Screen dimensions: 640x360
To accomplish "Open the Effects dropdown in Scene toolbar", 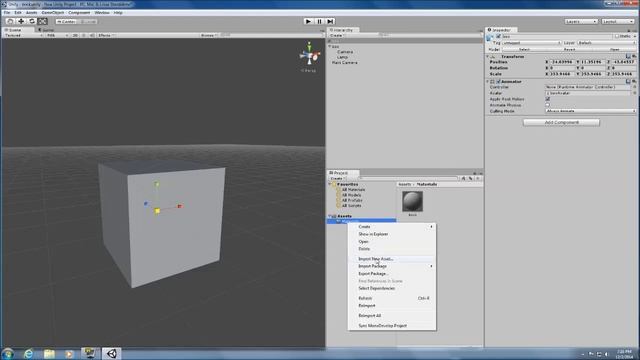I will (x=107, y=36).
